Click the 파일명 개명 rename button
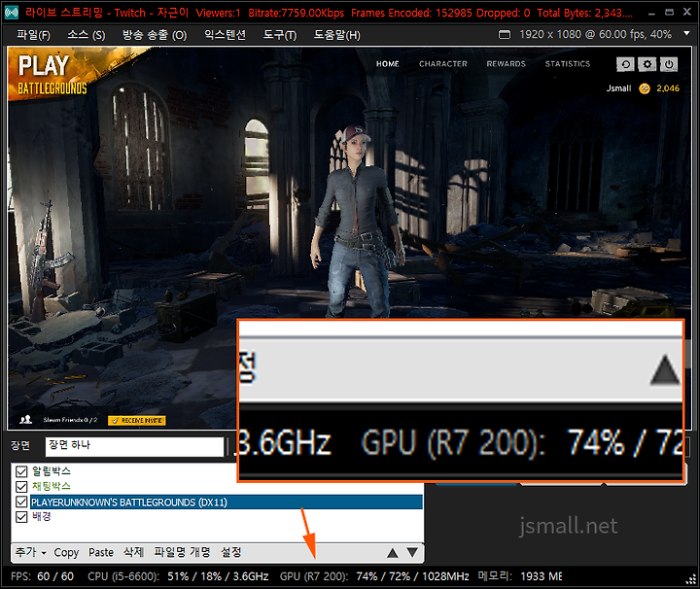 182,552
